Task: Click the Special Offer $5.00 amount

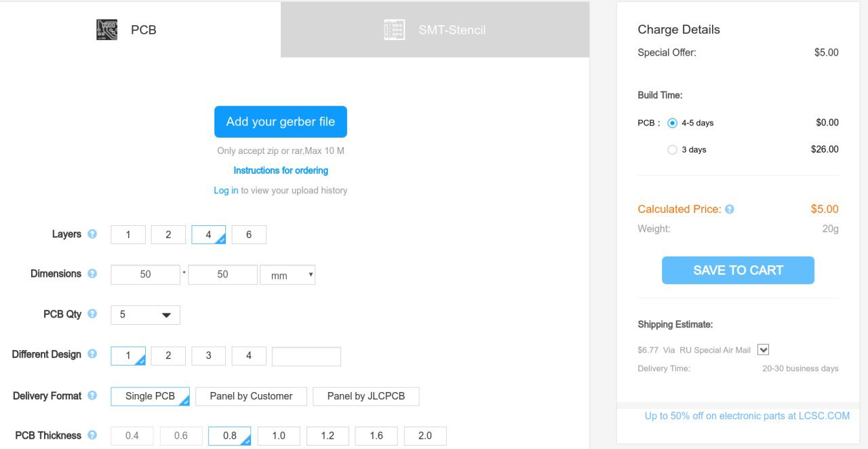Action: [x=826, y=52]
